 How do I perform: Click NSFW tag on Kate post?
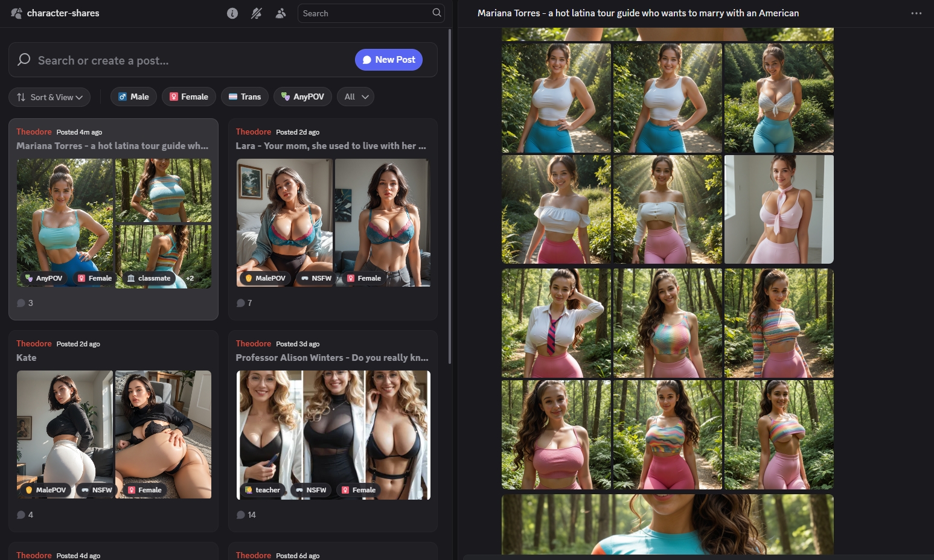point(97,490)
